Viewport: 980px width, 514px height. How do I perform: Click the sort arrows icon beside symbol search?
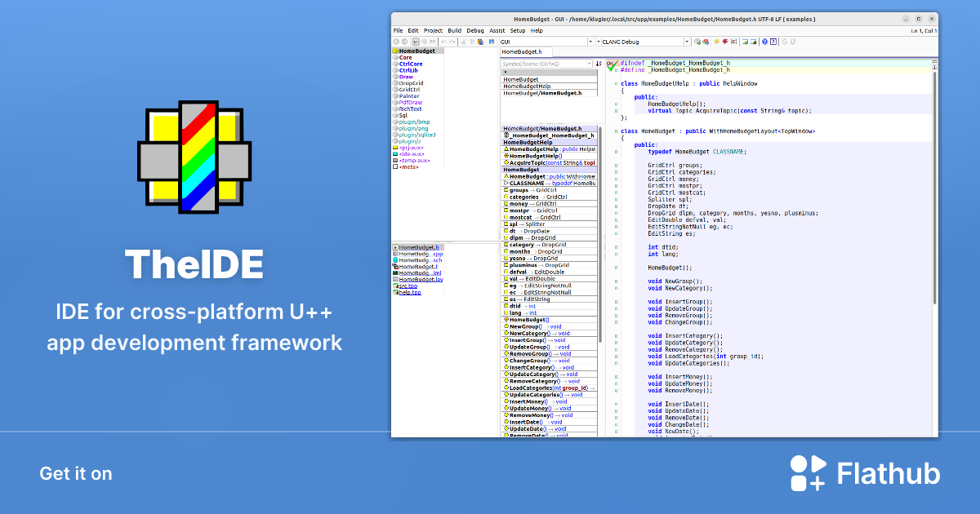pos(599,64)
